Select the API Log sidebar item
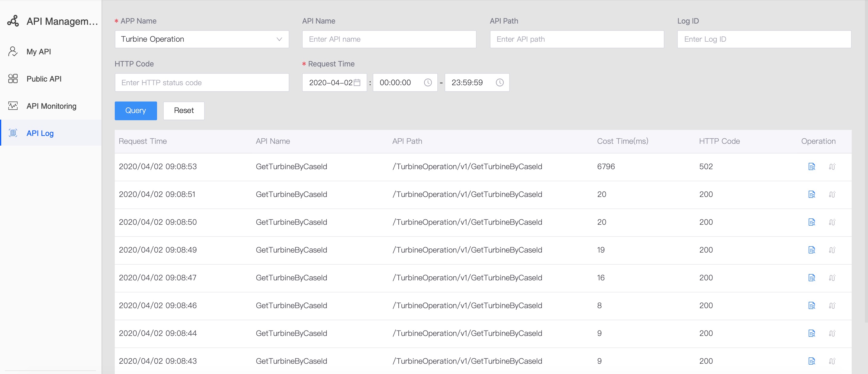This screenshot has height=374, width=868. coord(50,133)
